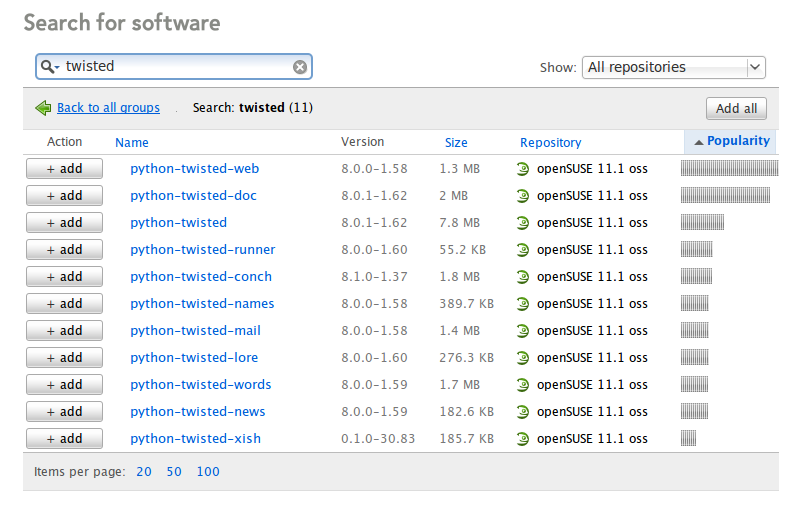799x508 pixels.
Task: Show 50 items per page
Action: [174, 472]
